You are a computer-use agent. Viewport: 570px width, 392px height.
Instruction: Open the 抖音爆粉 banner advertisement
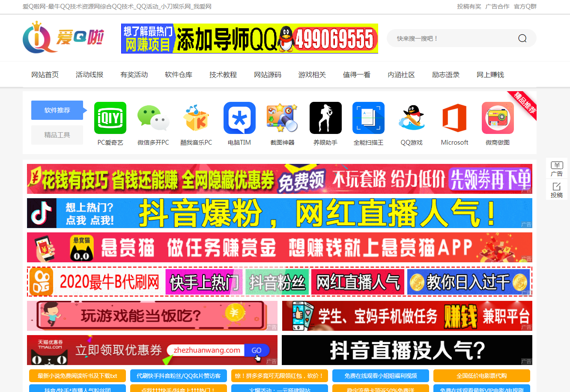[x=279, y=213]
